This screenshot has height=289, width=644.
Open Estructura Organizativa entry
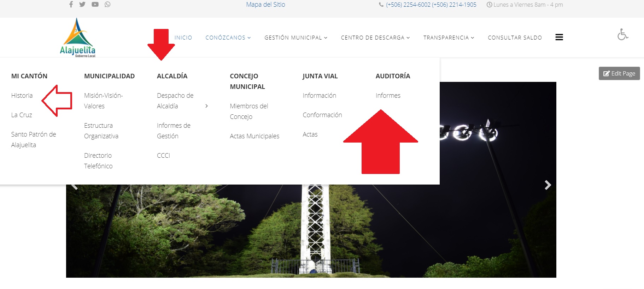pyautogui.click(x=101, y=131)
